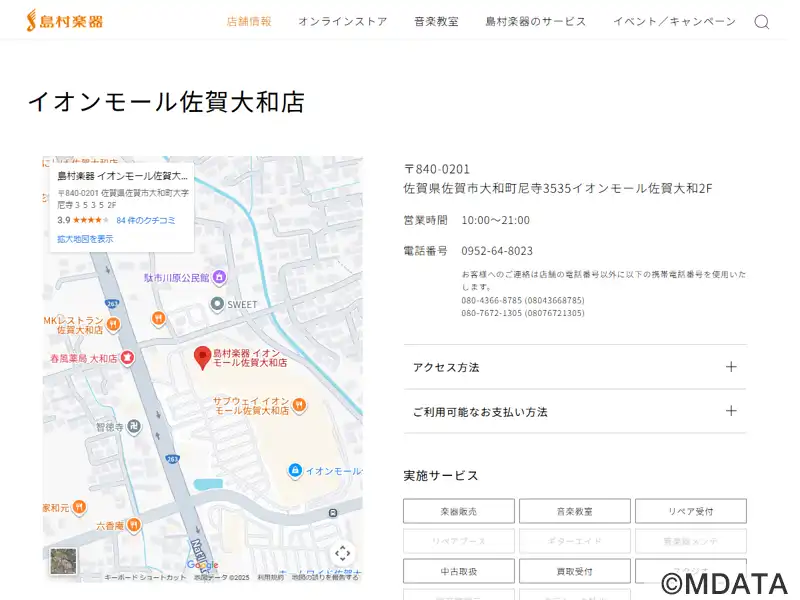Click the map camera controls icon
800x600 pixels.
click(x=342, y=553)
